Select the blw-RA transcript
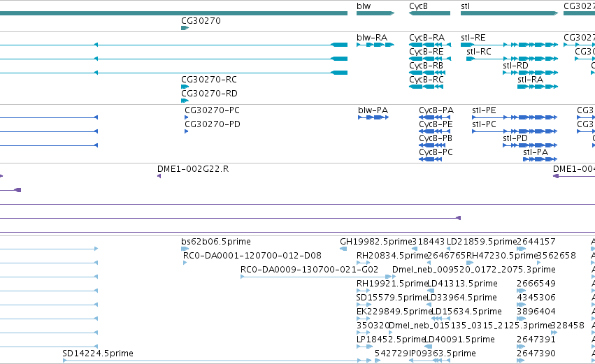This screenshot has width=595, height=364. coord(375,45)
